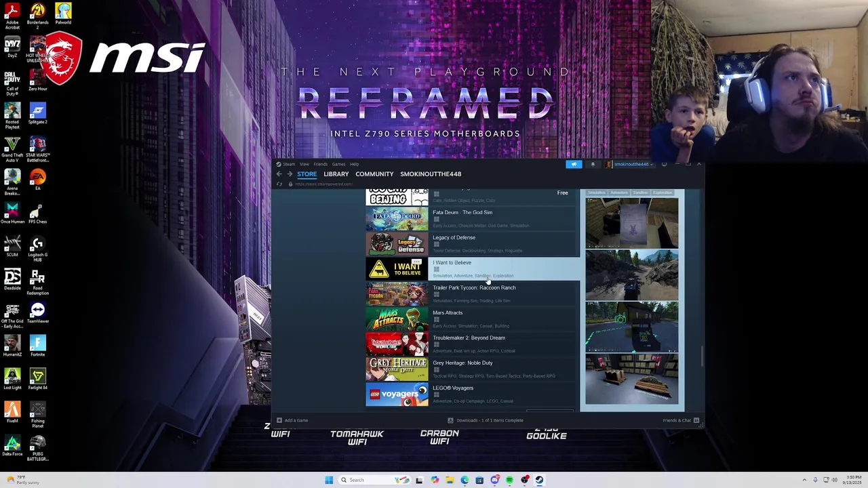Click the volume icon in system tray
Image resolution: width=868 pixels, height=488 pixels.
click(x=834, y=480)
